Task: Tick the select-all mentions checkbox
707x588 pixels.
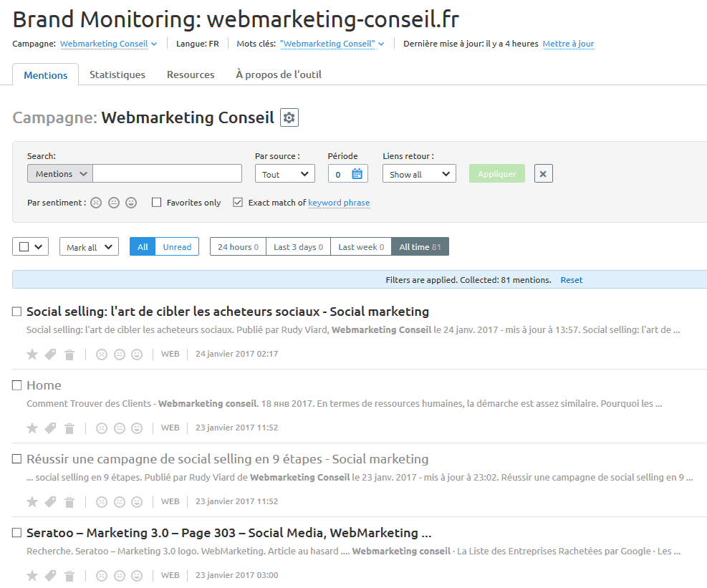Action: 24,246
